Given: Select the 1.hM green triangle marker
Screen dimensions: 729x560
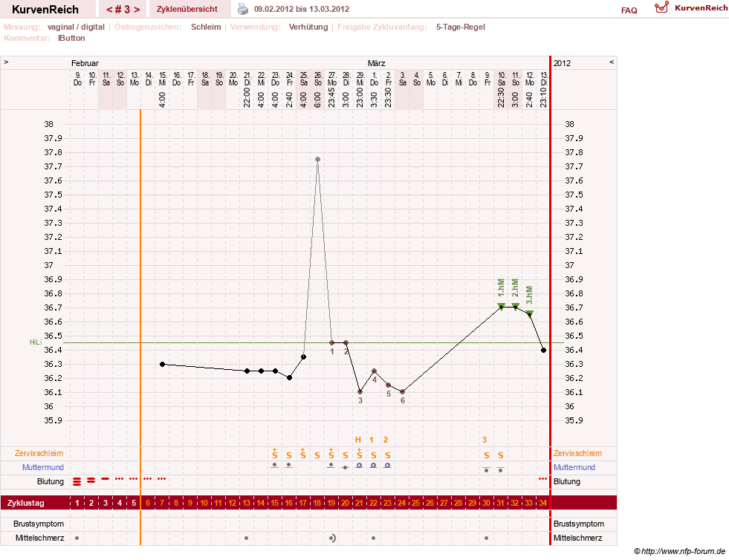Looking at the screenshot, I should pos(501,306).
